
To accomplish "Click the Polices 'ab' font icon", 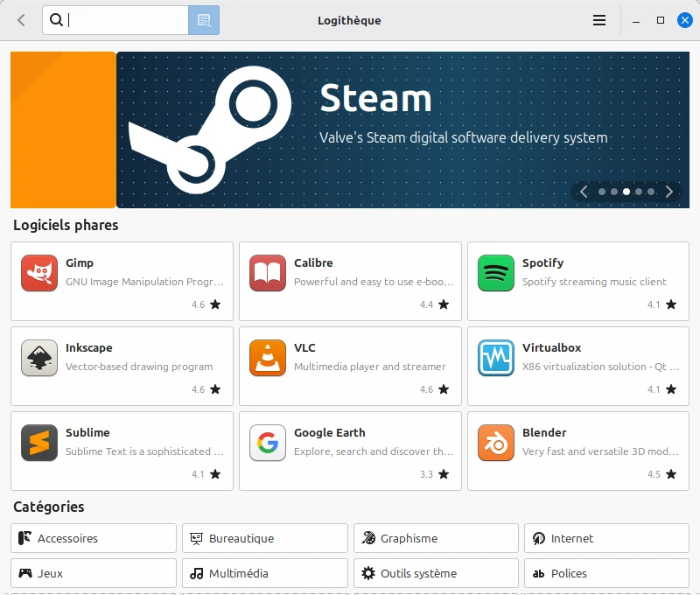I will [x=538, y=574].
